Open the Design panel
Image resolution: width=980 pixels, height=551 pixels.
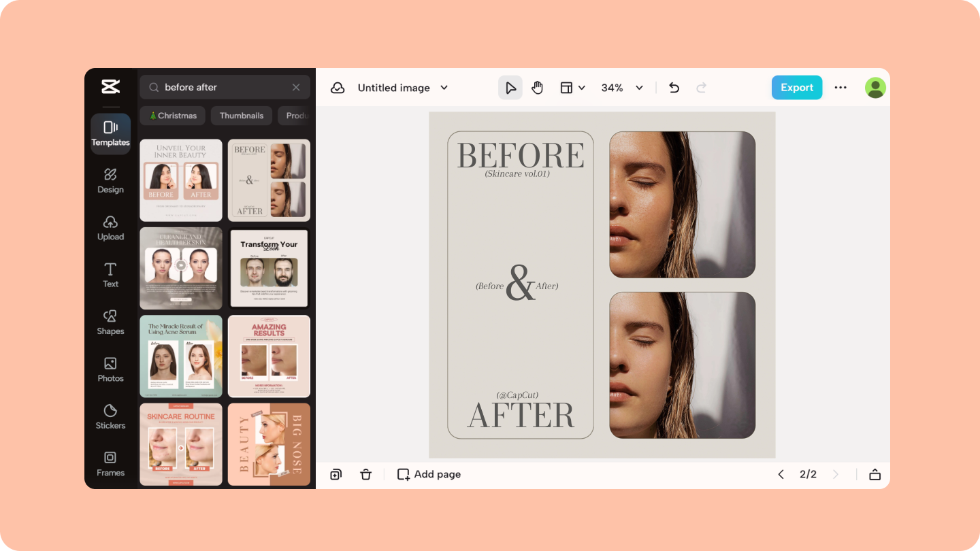[x=110, y=180]
